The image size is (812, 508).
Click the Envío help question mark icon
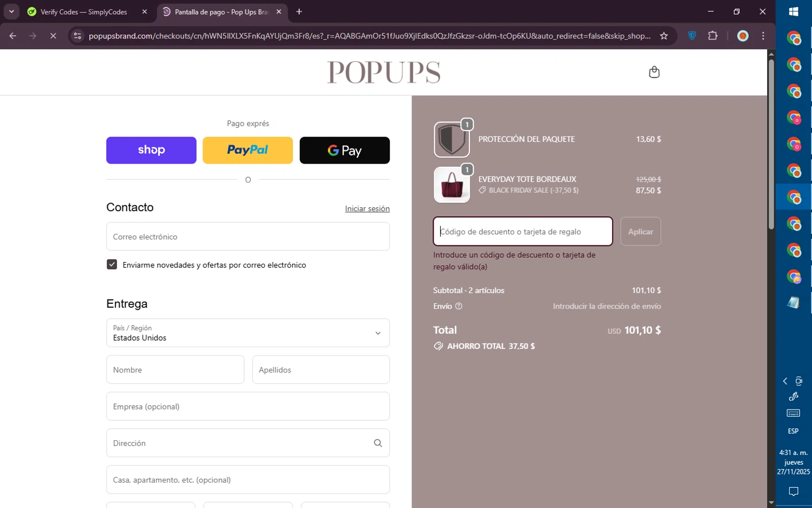tap(459, 306)
